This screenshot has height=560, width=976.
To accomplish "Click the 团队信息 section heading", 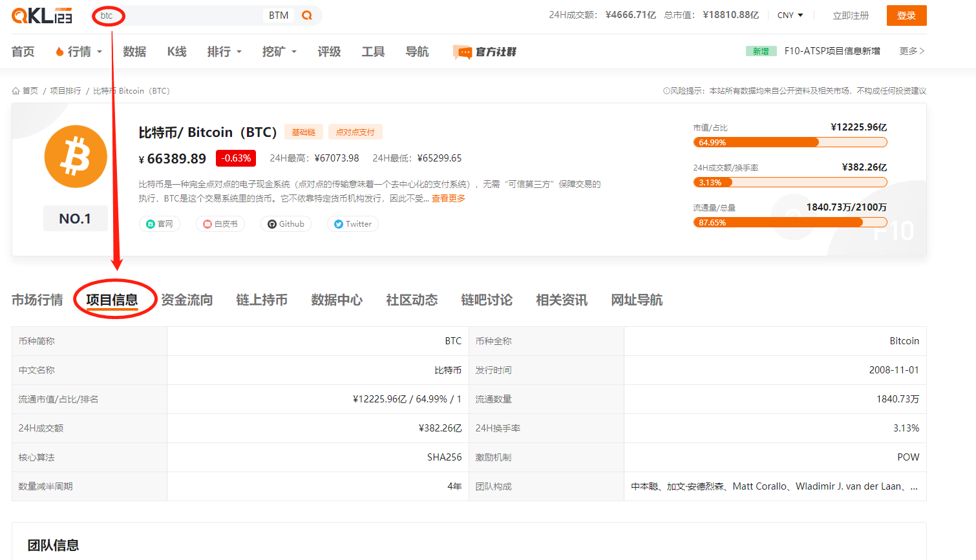I will click(x=53, y=545).
